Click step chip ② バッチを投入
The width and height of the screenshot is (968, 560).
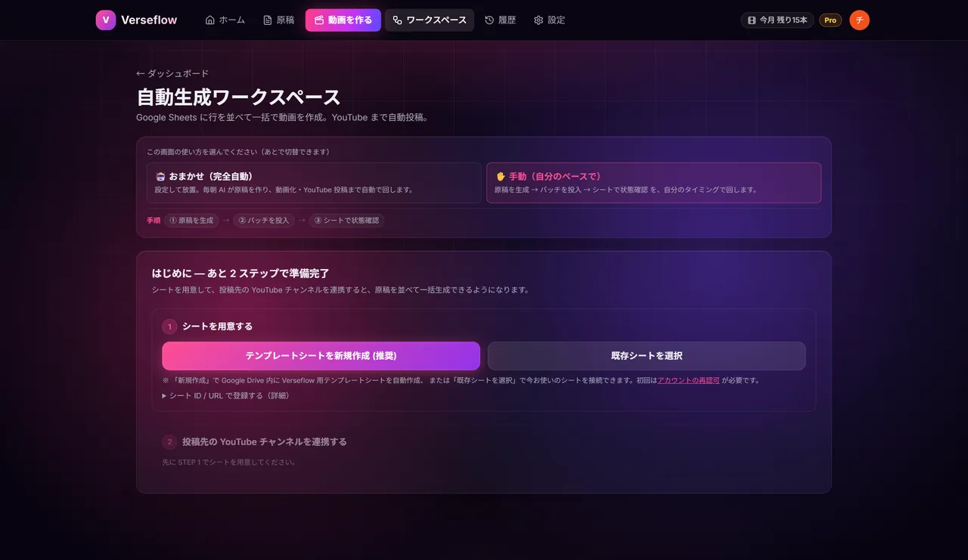(x=263, y=221)
